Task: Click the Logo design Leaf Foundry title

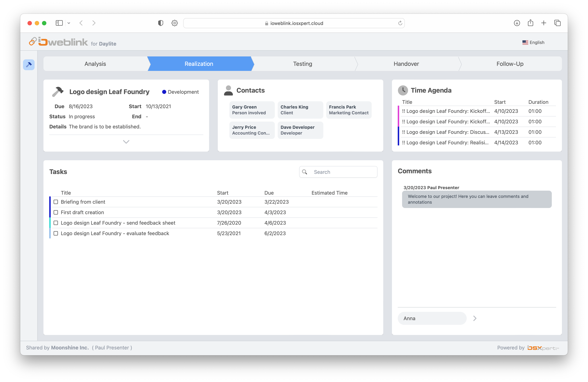Action: [x=109, y=92]
